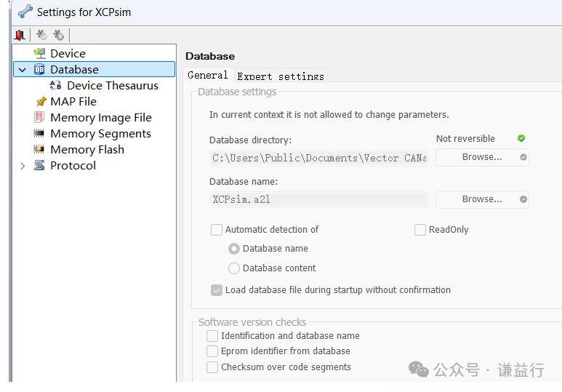Click the Software version checks heading
The height and width of the screenshot is (392, 562).
click(x=252, y=322)
